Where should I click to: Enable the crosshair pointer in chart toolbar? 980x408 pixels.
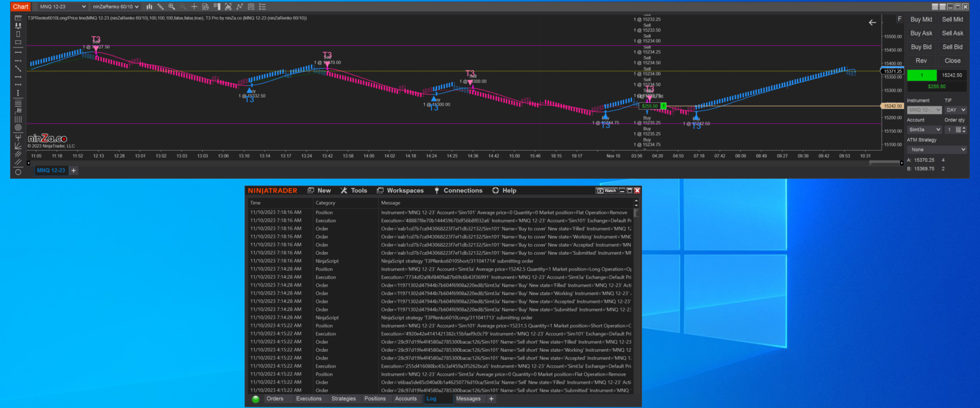pos(194,7)
